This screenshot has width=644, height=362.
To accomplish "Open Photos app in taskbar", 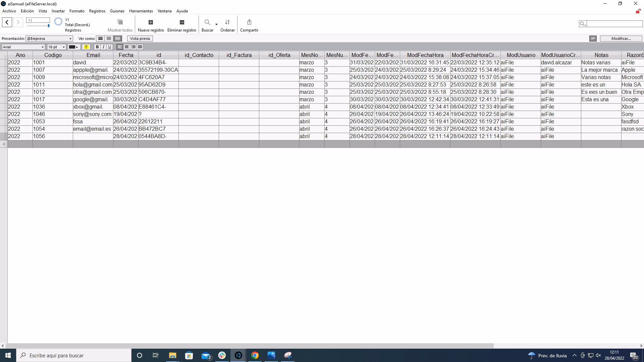I will pyautogui.click(x=271, y=355).
